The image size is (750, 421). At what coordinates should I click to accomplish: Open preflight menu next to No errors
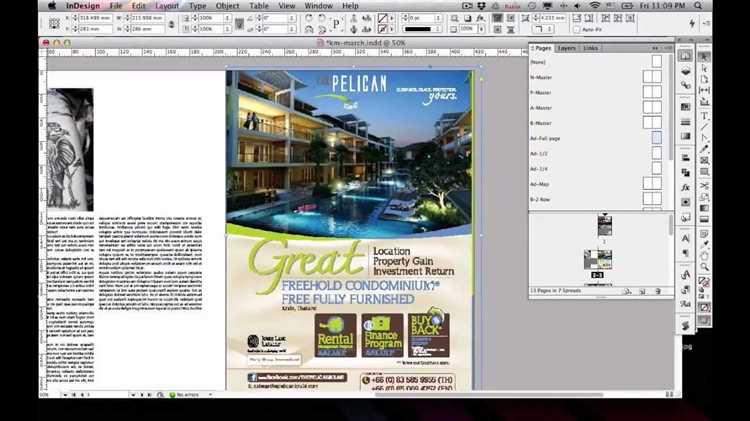point(210,395)
